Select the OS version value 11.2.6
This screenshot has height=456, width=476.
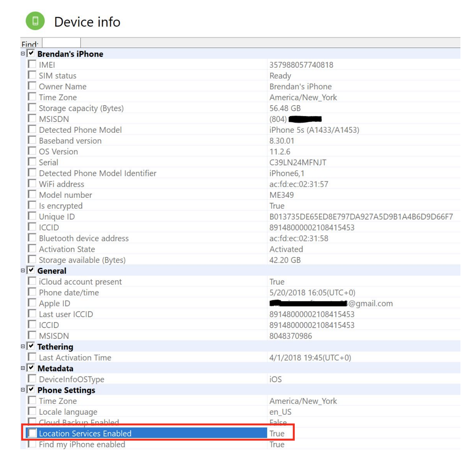280,152
